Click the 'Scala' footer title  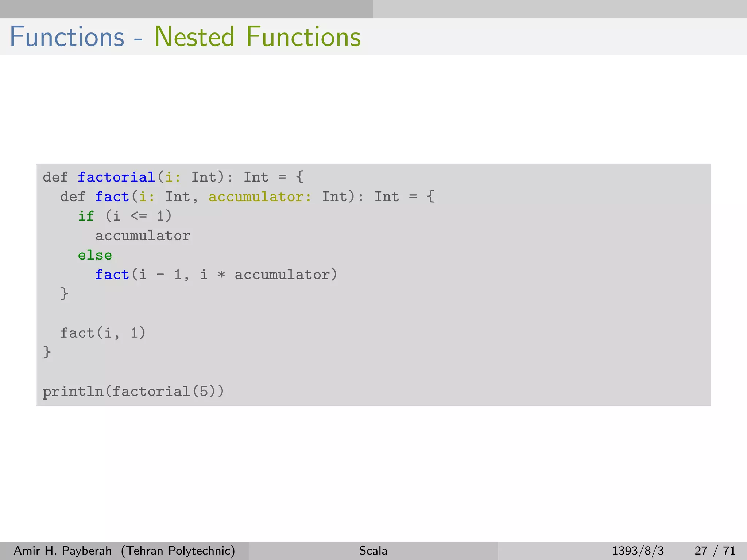[373, 551]
